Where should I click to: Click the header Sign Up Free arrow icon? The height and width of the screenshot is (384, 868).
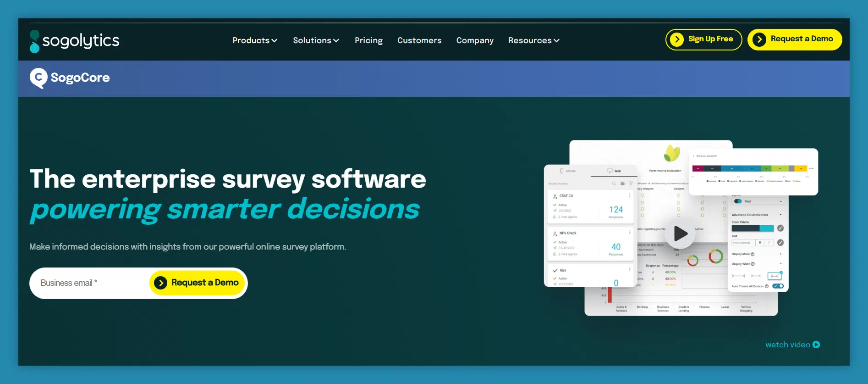[677, 39]
